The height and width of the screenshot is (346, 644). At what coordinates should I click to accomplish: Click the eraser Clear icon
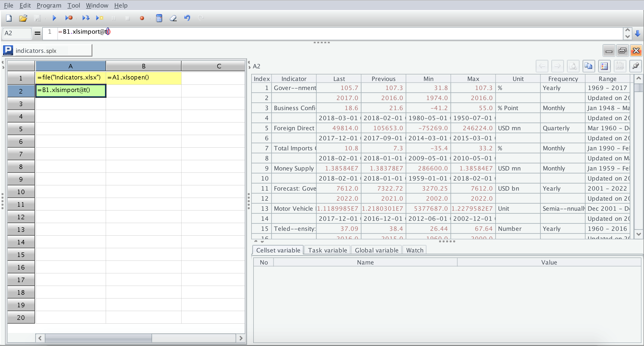click(x=173, y=18)
